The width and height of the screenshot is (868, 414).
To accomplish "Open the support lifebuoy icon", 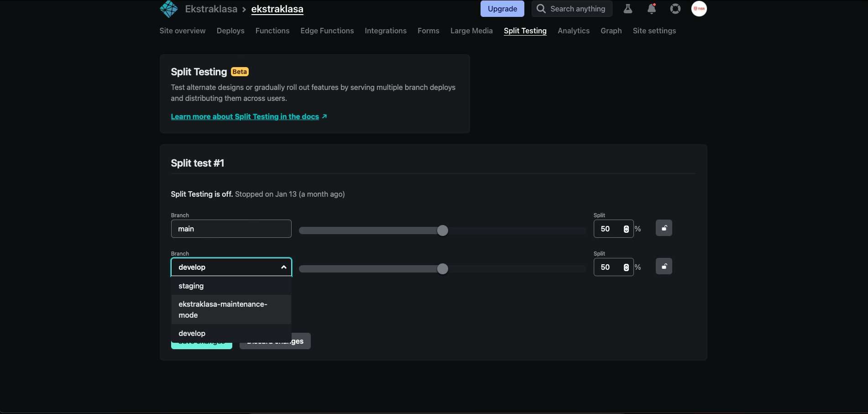I will (x=675, y=9).
